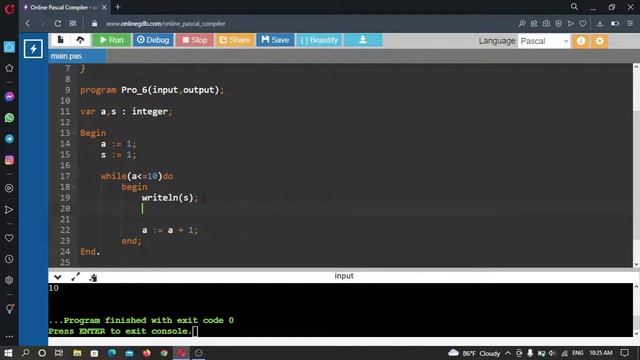Screen dimensions: 640x360
Task: Open the speed dial grid icon
Action: (73, 24)
